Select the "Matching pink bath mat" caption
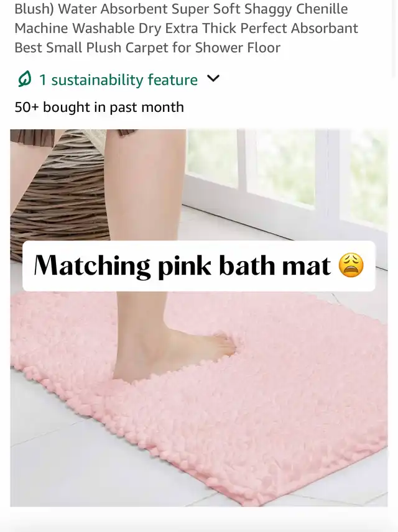This screenshot has height=532, width=398. pyautogui.click(x=198, y=265)
